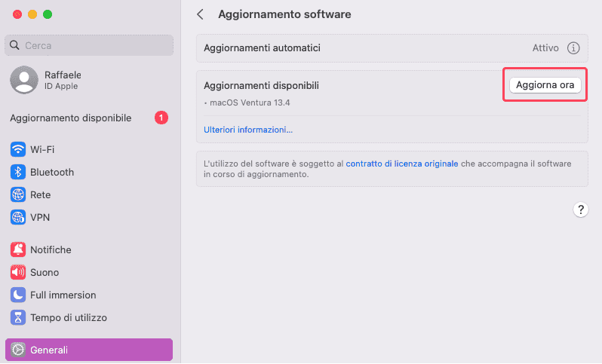
Task: Select Full immersion label in sidebar
Action: (x=63, y=295)
